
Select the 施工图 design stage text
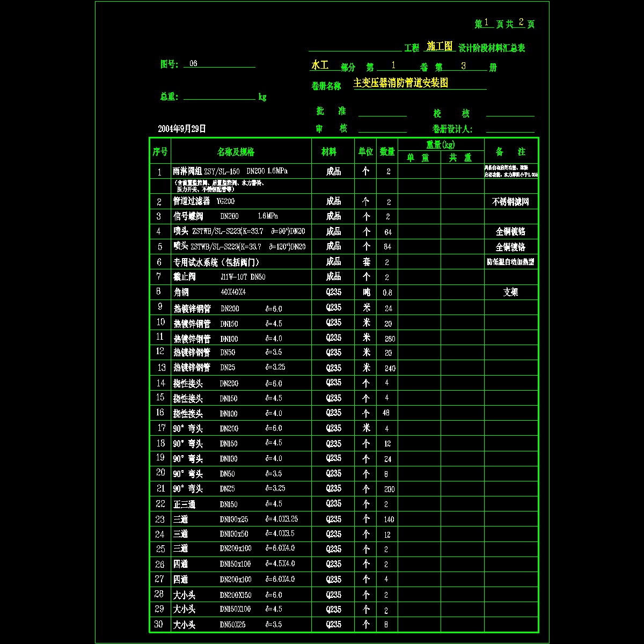click(440, 47)
